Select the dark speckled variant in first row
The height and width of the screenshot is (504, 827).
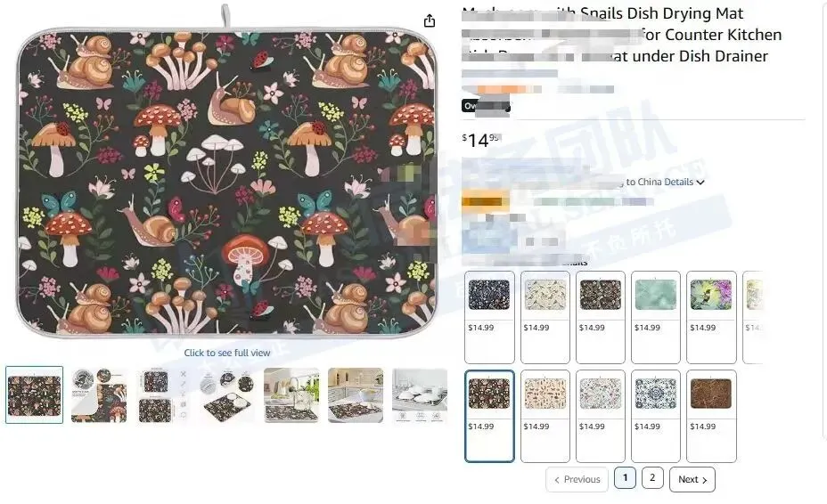pos(489,317)
